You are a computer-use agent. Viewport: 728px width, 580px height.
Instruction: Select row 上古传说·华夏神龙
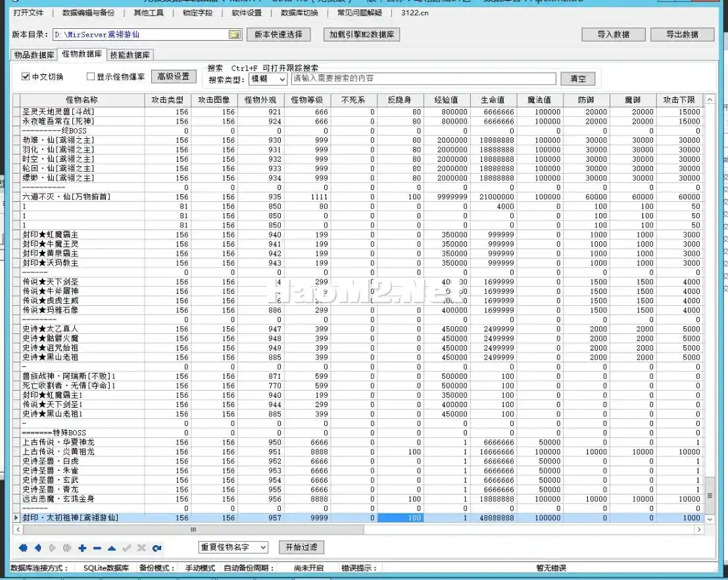coord(358,442)
